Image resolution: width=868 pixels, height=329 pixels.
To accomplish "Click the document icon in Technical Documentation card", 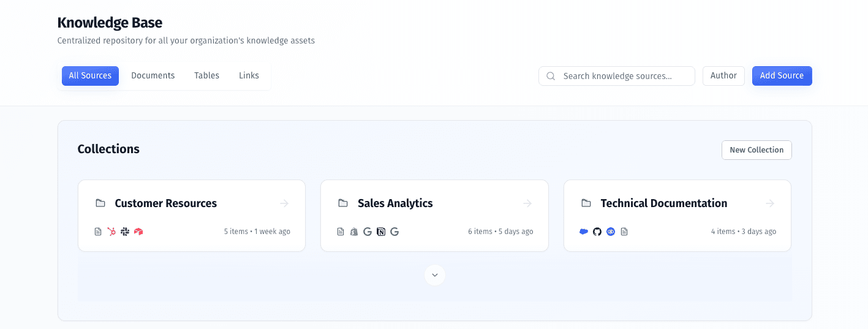I will click(x=624, y=232).
